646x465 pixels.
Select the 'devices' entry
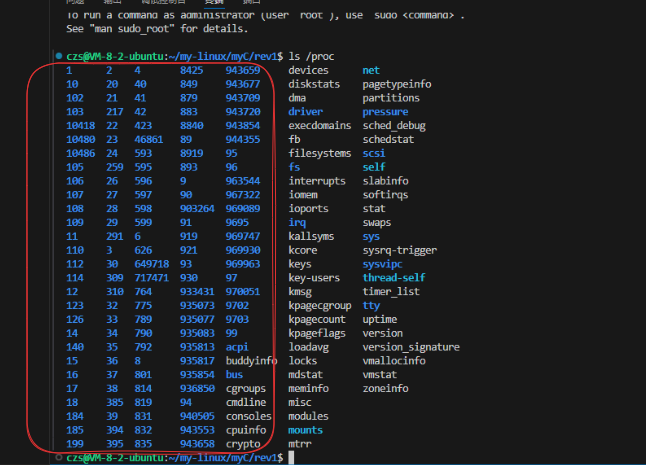pos(308,70)
